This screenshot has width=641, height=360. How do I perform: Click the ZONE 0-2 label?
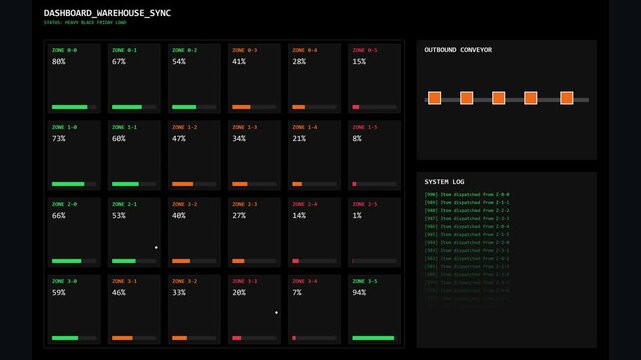coord(184,50)
